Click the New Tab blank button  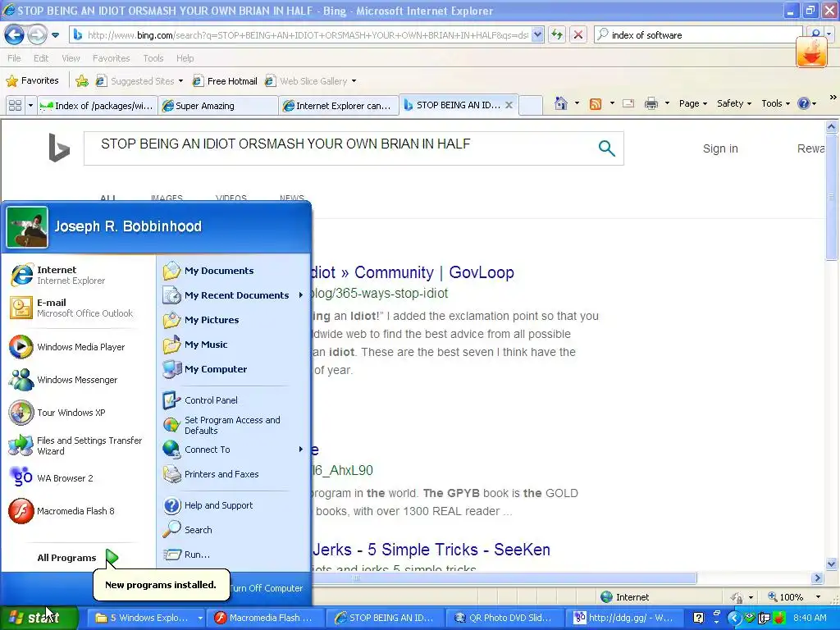point(531,106)
